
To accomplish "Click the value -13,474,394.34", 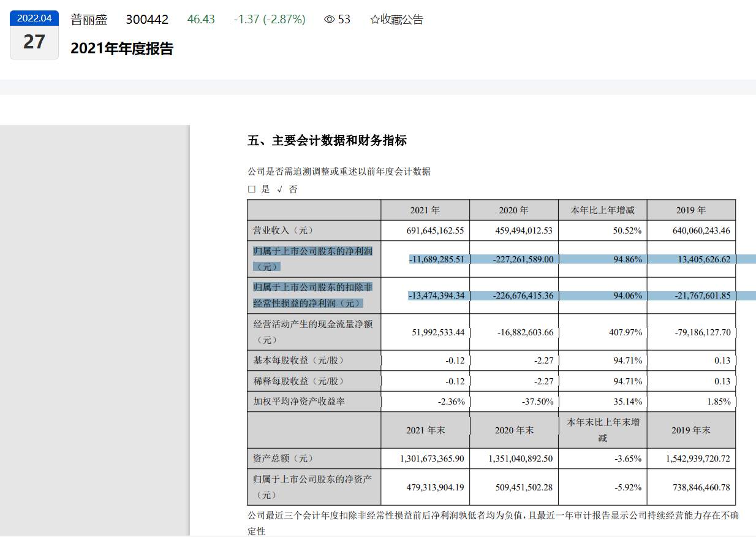I will click(x=437, y=295).
